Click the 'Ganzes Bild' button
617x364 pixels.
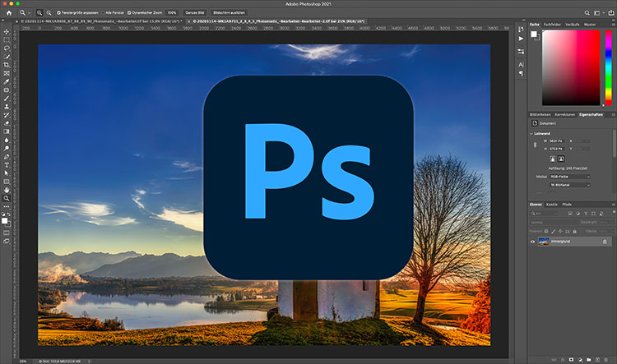(x=195, y=12)
